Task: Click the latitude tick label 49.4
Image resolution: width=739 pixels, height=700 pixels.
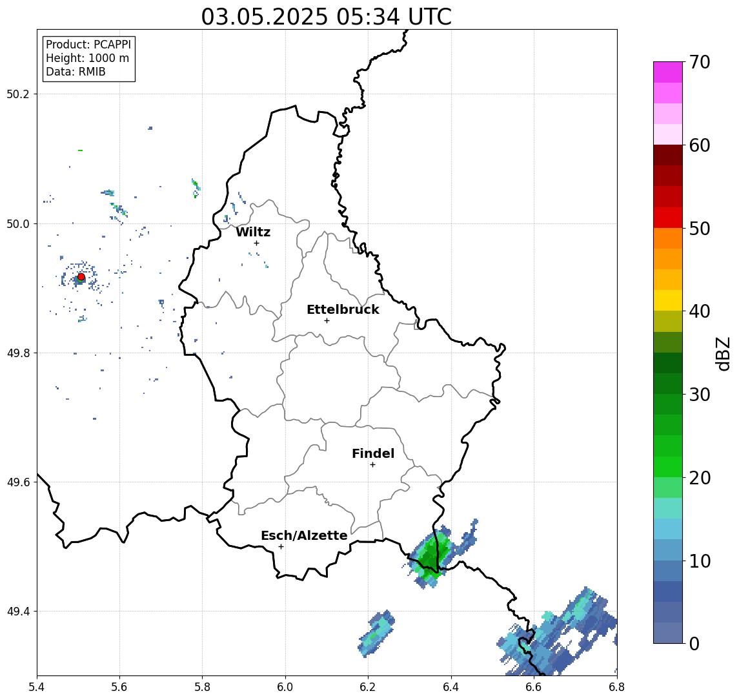Action: (18, 612)
